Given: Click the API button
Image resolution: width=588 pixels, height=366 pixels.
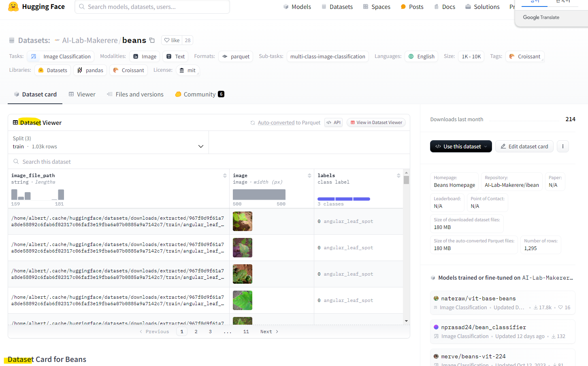Looking at the screenshot, I should (334, 122).
